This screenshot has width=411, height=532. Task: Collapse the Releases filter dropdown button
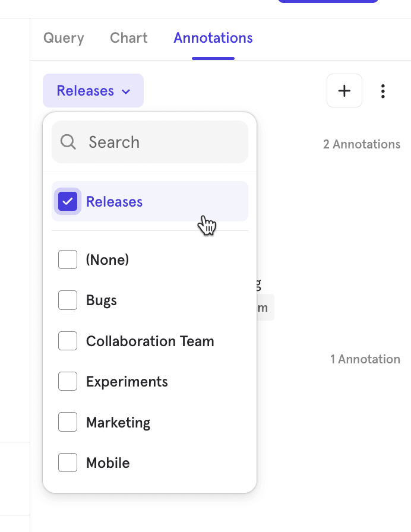click(93, 91)
